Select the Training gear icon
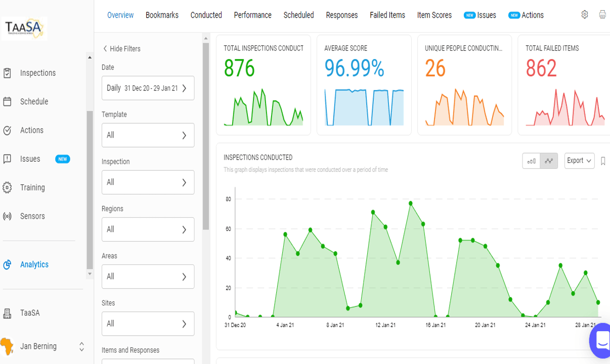Image resolution: width=610 pixels, height=364 pixels. 7,188
